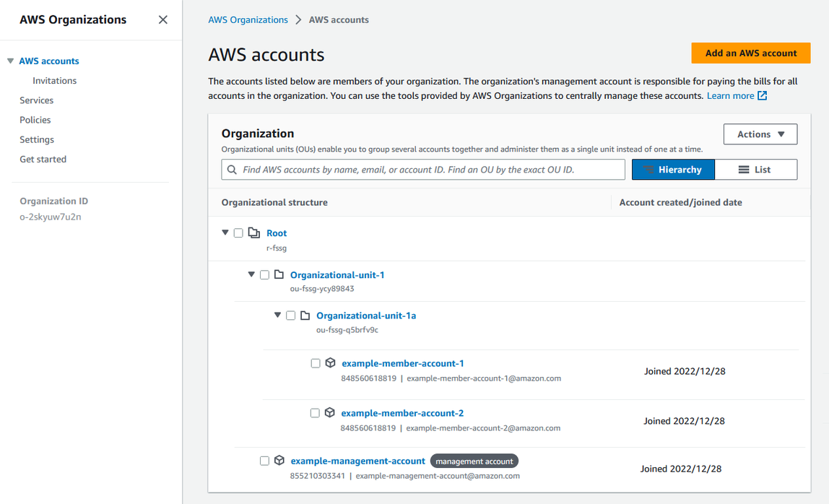Click the external link icon after Learn more
Viewport: 829px width, 504px height.
[x=763, y=95]
